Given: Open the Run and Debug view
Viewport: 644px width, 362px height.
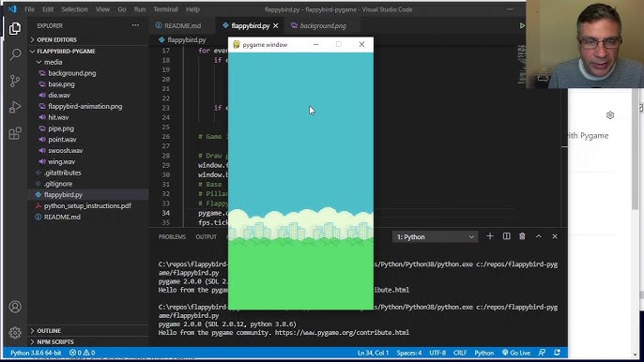Looking at the screenshot, I should (x=15, y=107).
